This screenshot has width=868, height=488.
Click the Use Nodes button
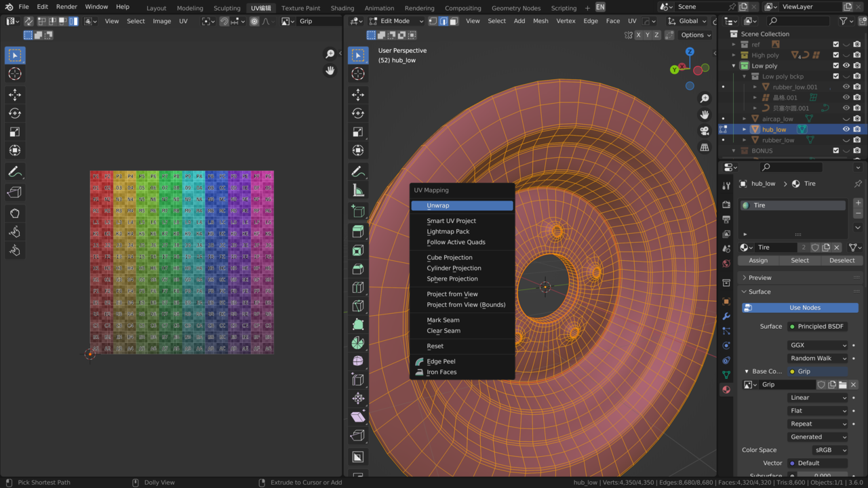(800, 308)
